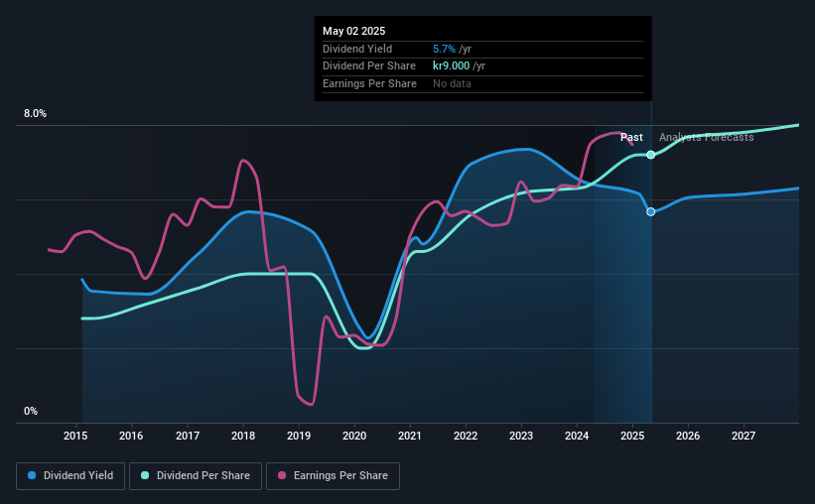Click the 5.7% dividend yield value
815x504 pixels.
pyautogui.click(x=444, y=49)
